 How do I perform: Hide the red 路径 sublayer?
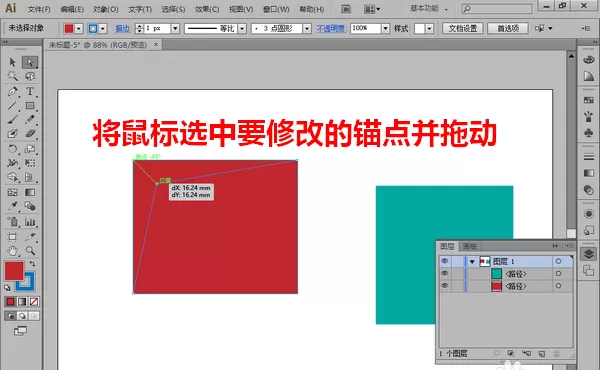coord(444,286)
